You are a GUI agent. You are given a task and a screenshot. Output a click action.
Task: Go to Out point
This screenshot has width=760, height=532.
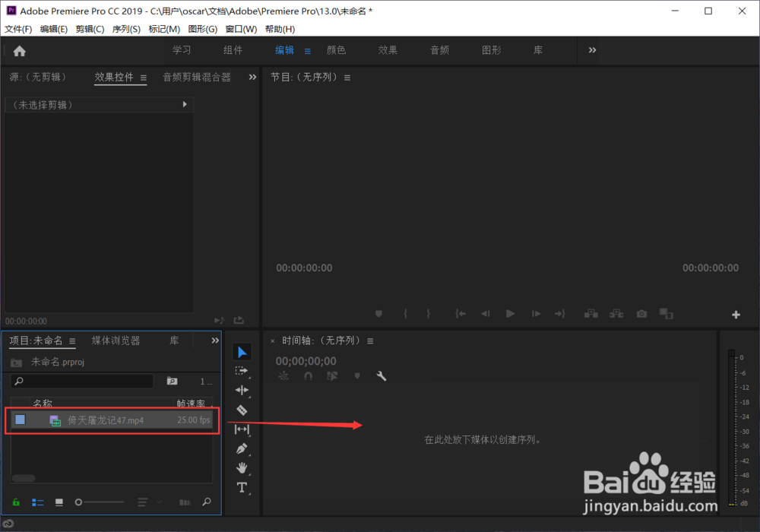pos(560,314)
